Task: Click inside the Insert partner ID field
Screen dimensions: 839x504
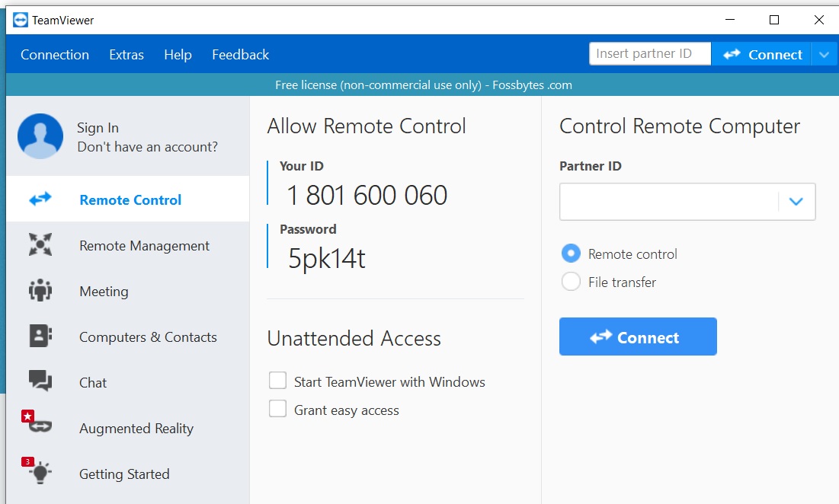Action: pos(648,53)
